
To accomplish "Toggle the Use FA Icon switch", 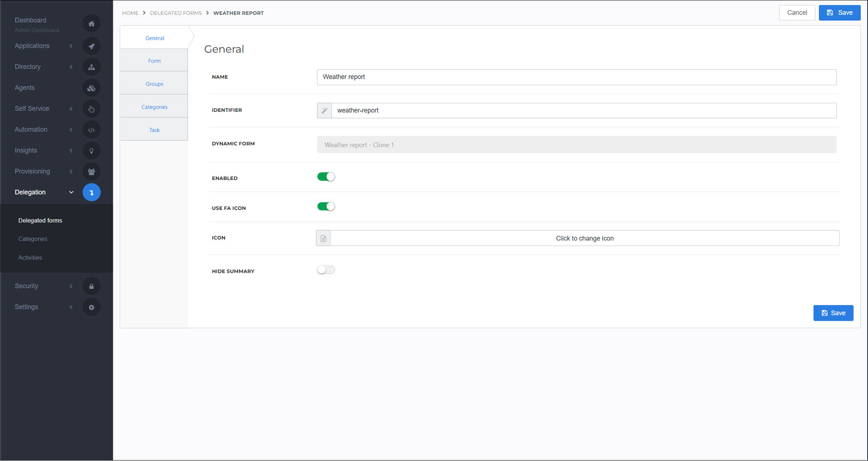I will click(326, 206).
